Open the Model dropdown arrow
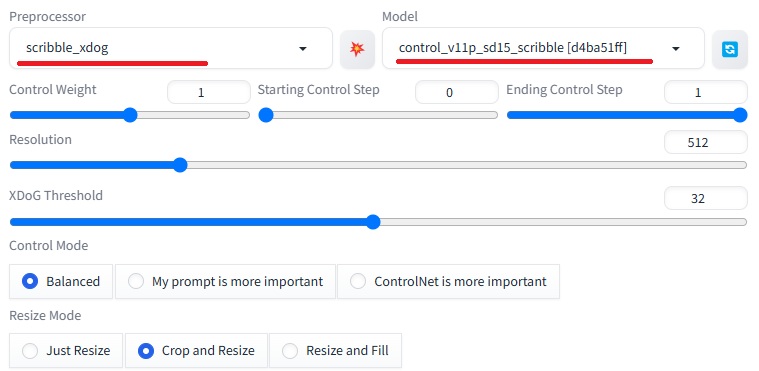The width and height of the screenshot is (759, 371). point(676,48)
